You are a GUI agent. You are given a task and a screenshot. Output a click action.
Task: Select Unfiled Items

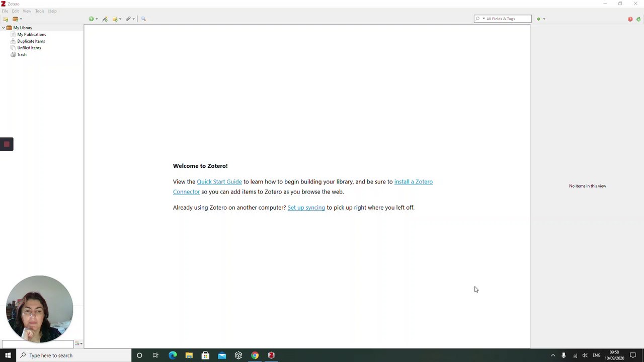tap(29, 48)
